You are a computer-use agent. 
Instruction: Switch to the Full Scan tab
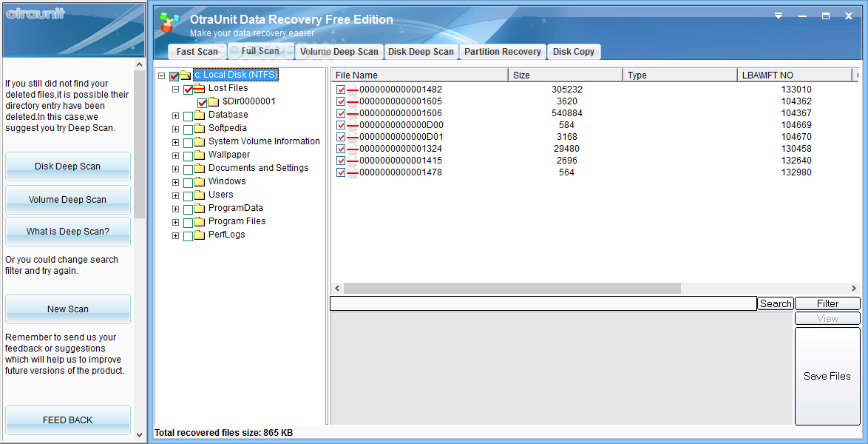click(x=260, y=50)
